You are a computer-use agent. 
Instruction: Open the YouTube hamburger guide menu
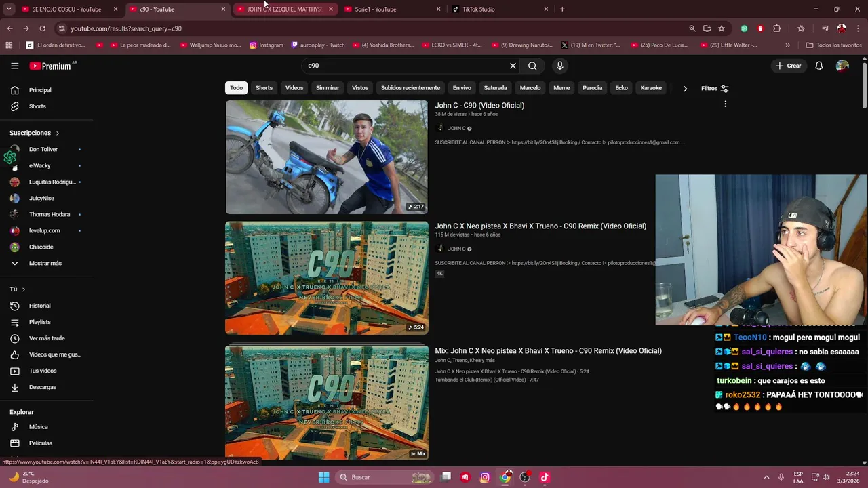pos(14,66)
